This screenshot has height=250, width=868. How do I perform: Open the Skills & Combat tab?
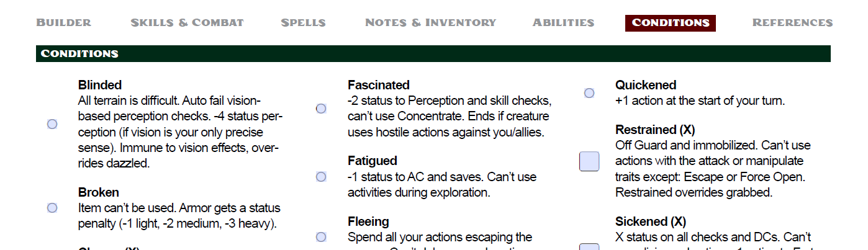pos(187,23)
